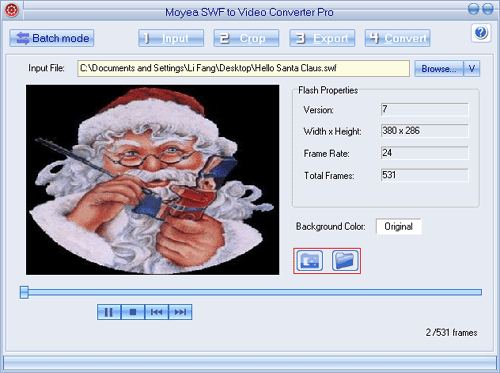Screen dimensions: 500x373
Task: Click the red Moyea logo icon
Action: click(11, 10)
